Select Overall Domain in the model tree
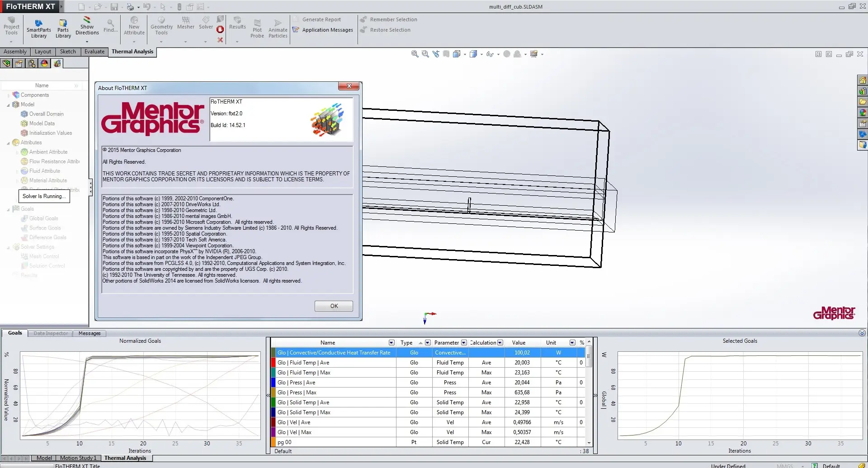 click(42, 114)
